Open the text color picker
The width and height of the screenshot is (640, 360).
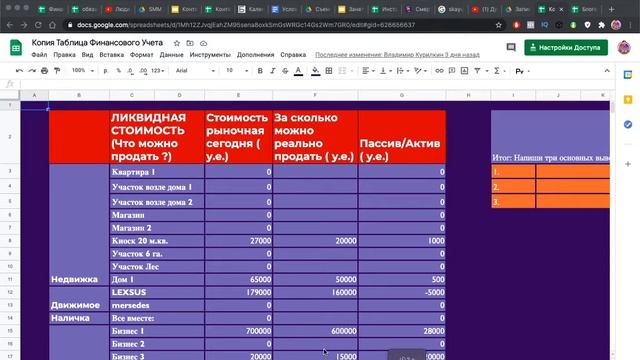click(x=298, y=71)
